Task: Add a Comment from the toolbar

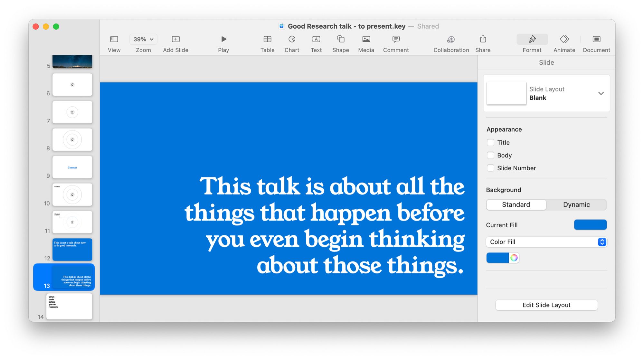Action: (396, 39)
